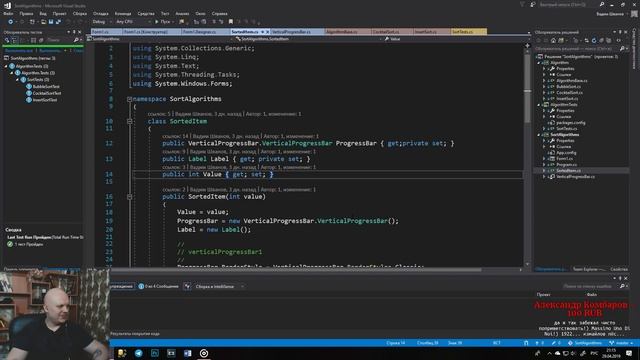Screen dimensions: 640x360
Task: Expand the VerticalProgressBar.cs node in Solution Explorer
Action: click(x=544, y=177)
